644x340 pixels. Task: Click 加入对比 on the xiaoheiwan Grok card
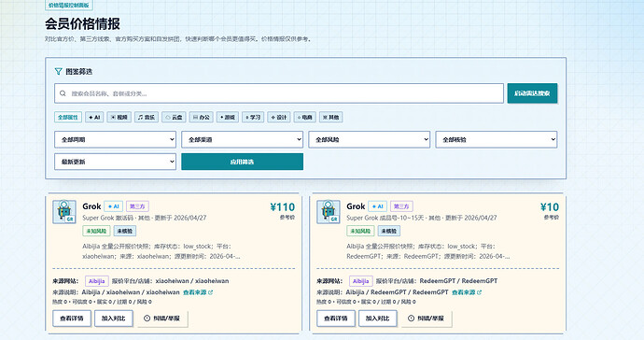113,319
